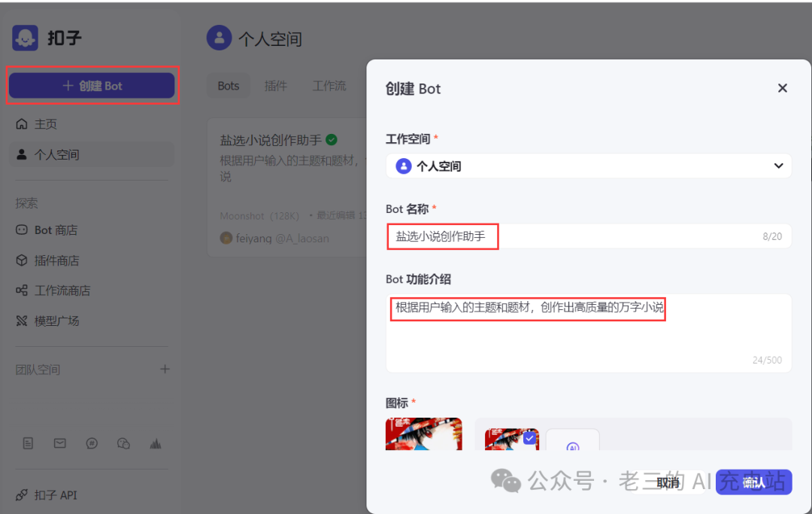The height and width of the screenshot is (514, 812).
Task: Click the WeChat icon in the sidebar footer
Action: click(123, 443)
